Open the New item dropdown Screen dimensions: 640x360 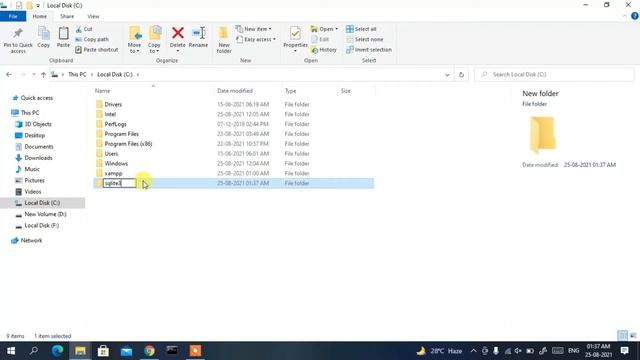click(254, 29)
